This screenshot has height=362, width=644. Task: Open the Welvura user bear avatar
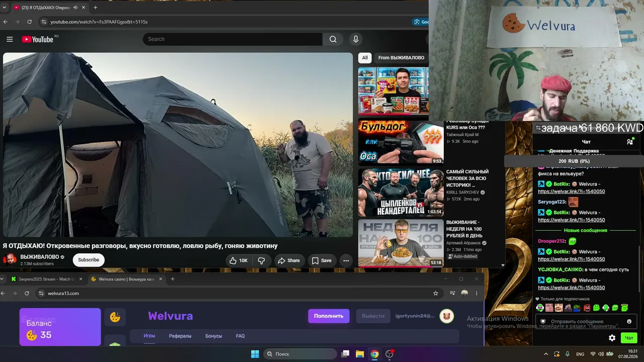pyautogui.click(x=446, y=316)
